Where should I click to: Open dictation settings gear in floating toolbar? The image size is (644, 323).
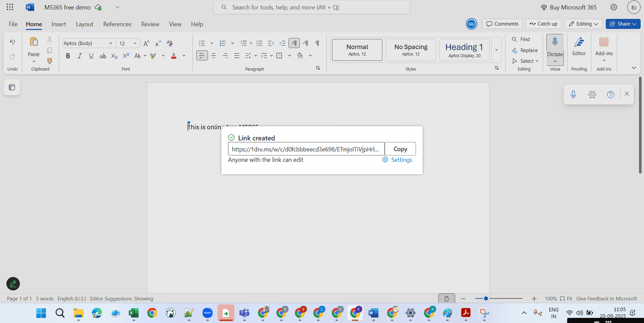(592, 95)
